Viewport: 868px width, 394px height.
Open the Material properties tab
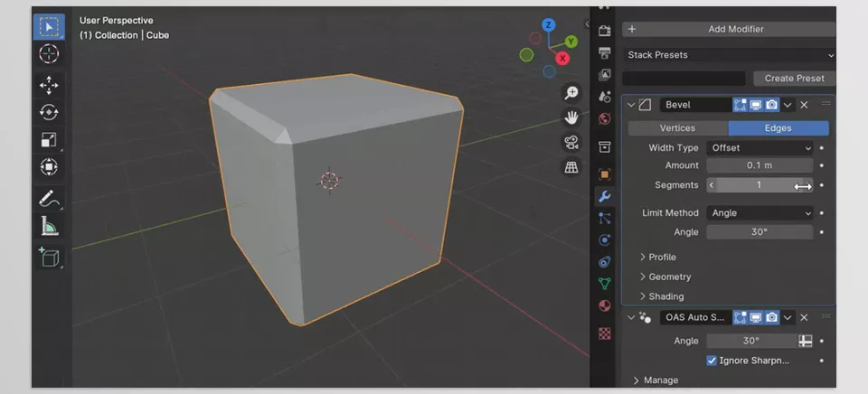(605, 306)
